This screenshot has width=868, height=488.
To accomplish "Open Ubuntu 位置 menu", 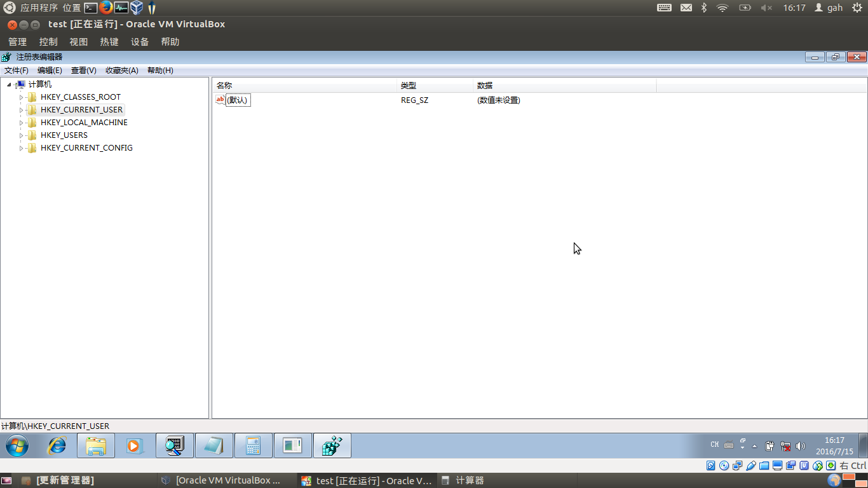I will (72, 8).
